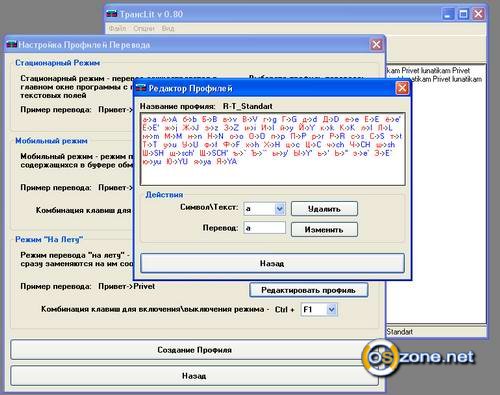Click the profile name R-T_Standart
Screen dimensions: 500x395
[248, 106]
